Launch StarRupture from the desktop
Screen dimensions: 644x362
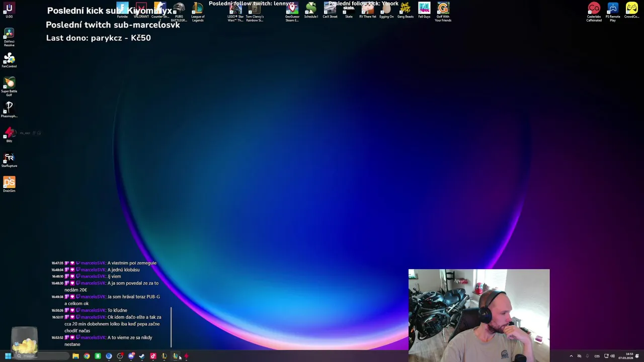pyautogui.click(x=9, y=159)
